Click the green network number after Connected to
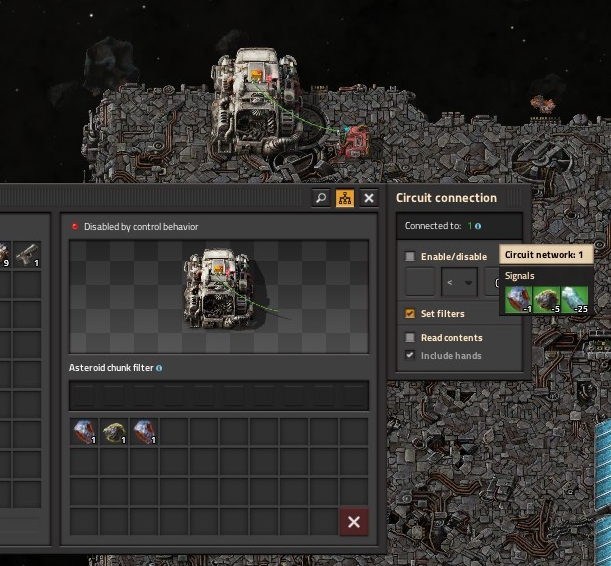 point(470,226)
